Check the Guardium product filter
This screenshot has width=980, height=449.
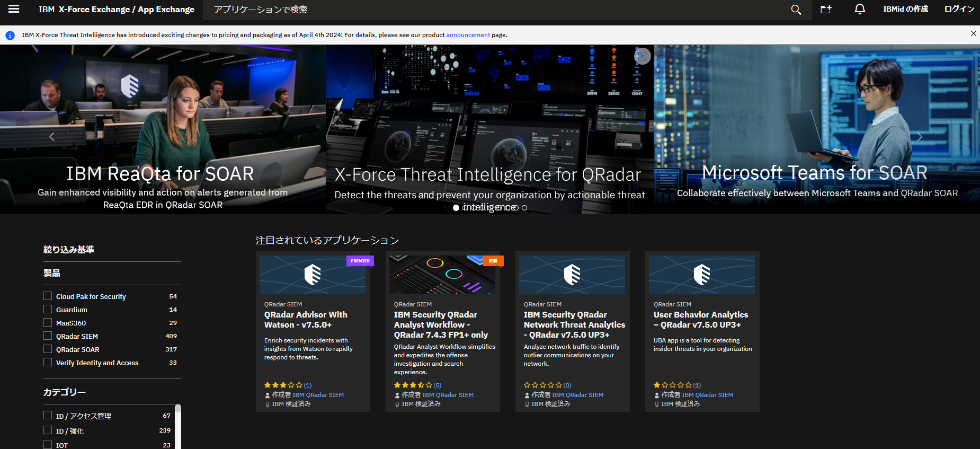point(48,309)
